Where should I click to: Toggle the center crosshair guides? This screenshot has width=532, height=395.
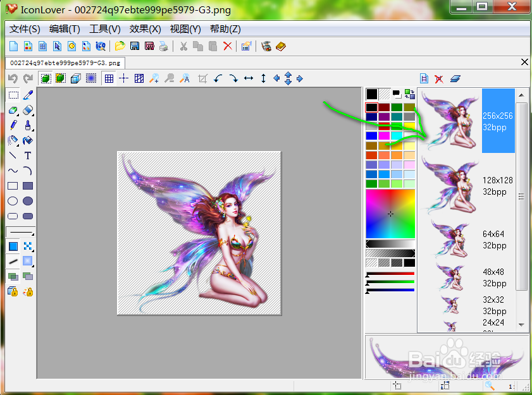click(124, 78)
